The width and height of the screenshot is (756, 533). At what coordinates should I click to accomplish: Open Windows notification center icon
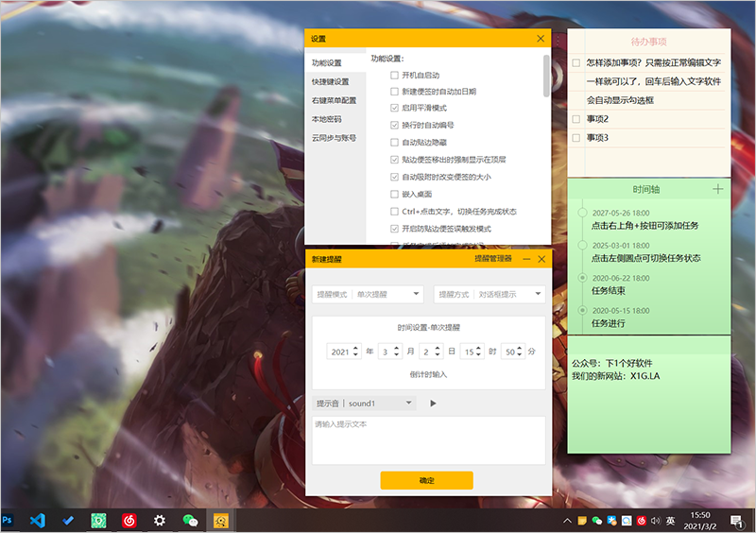coord(735,520)
